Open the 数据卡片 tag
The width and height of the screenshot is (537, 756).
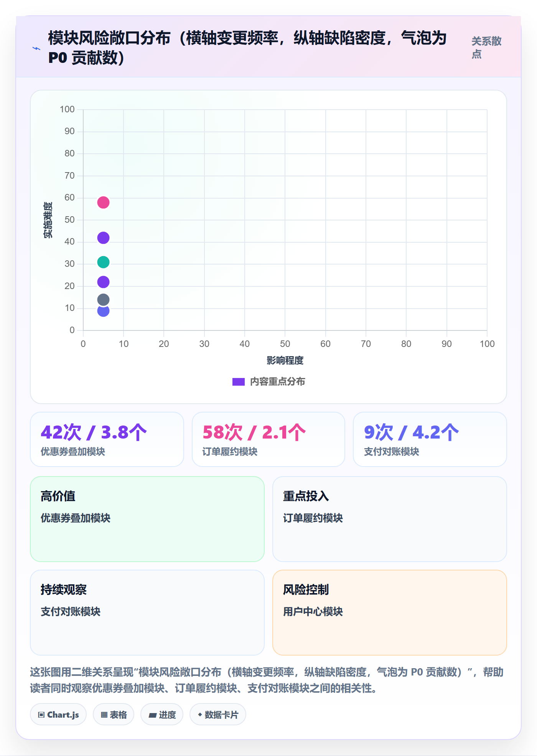(x=218, y=715)
